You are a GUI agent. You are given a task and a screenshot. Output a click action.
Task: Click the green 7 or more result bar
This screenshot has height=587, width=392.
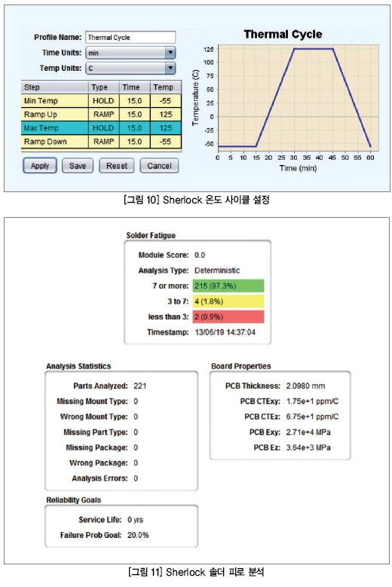pyautogui.click(x=228, y=286)
